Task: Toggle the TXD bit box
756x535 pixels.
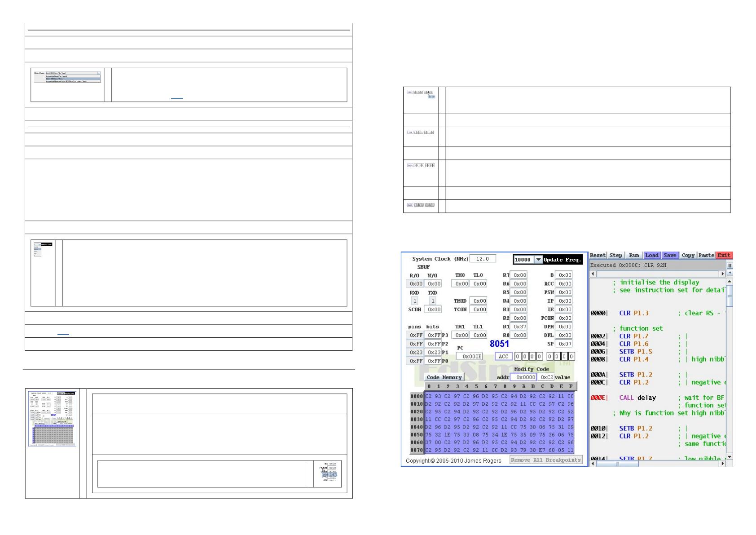Action: pyautogui.click(x=432, y=301)
